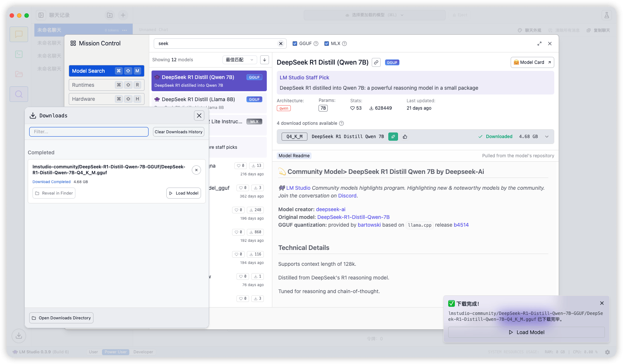Open Model Readme tab
Screen dimensions: 623x364
(x=294, y=156)
